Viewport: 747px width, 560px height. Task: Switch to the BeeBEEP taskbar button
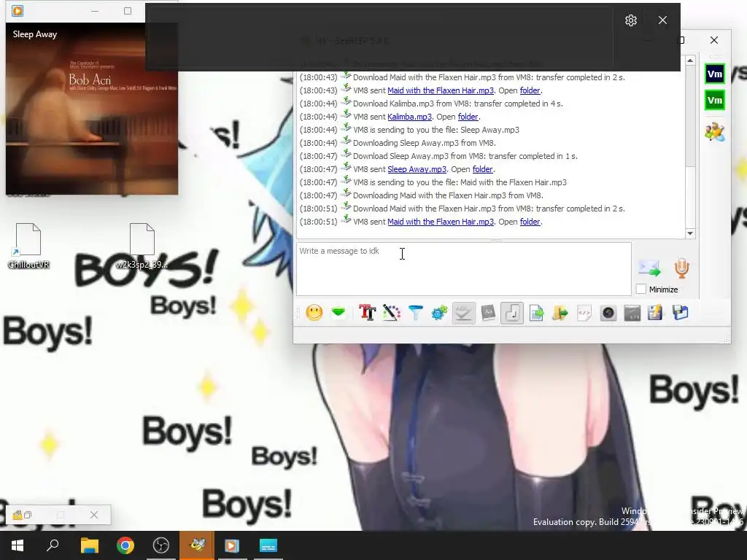[197, 545]
